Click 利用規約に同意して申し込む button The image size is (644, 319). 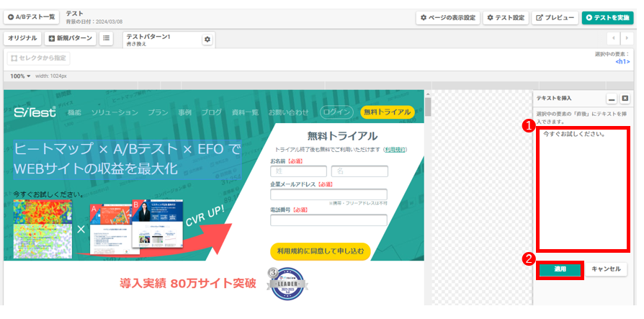point(321,251)
